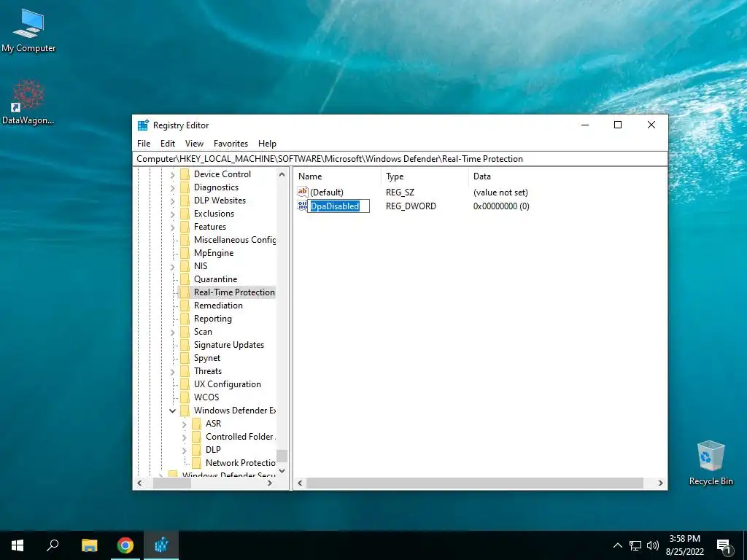Image resolution: width=747 pixels, height=560 pixels.
Task: Open the File menu
Action: pyautogui.click(x=144, y=144)
